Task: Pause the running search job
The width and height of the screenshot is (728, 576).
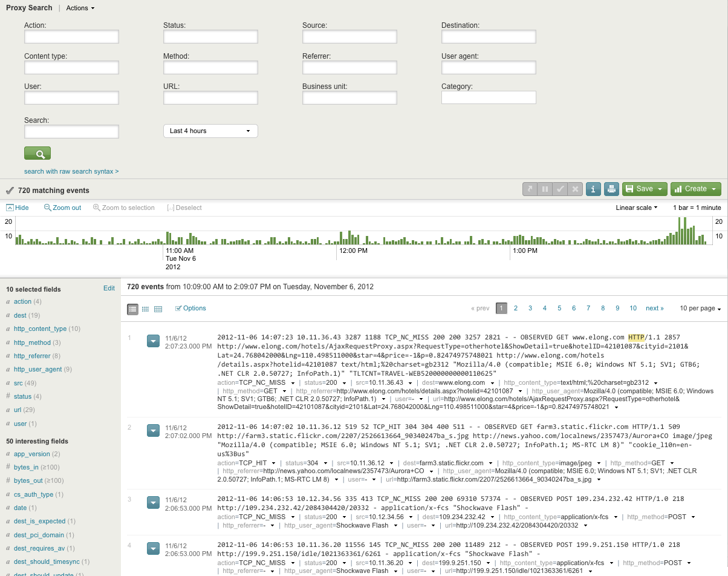Action: point(545,189)
